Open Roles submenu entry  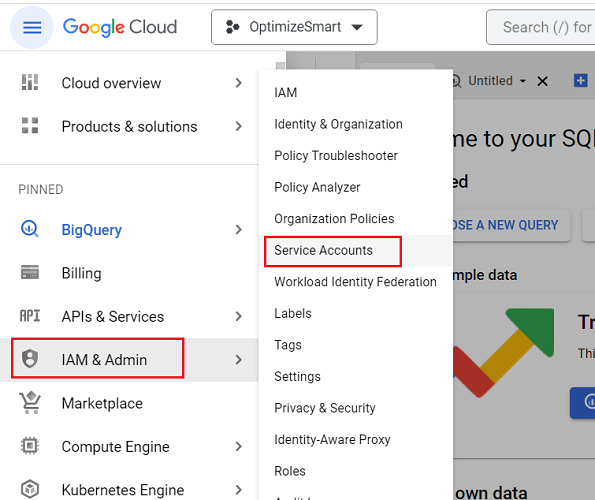[356, 471]
